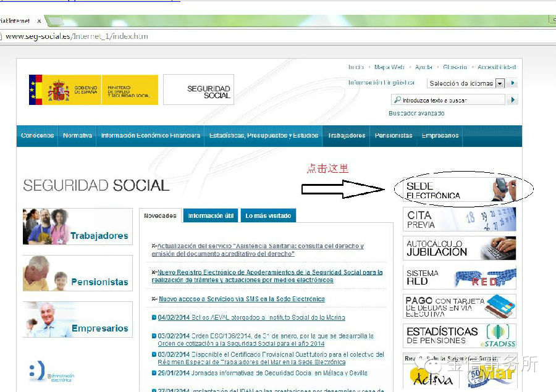
Task: Open 29/01/2014 Jornadas informativas news item
Action: pyautogui.click(x=263, y=373)
